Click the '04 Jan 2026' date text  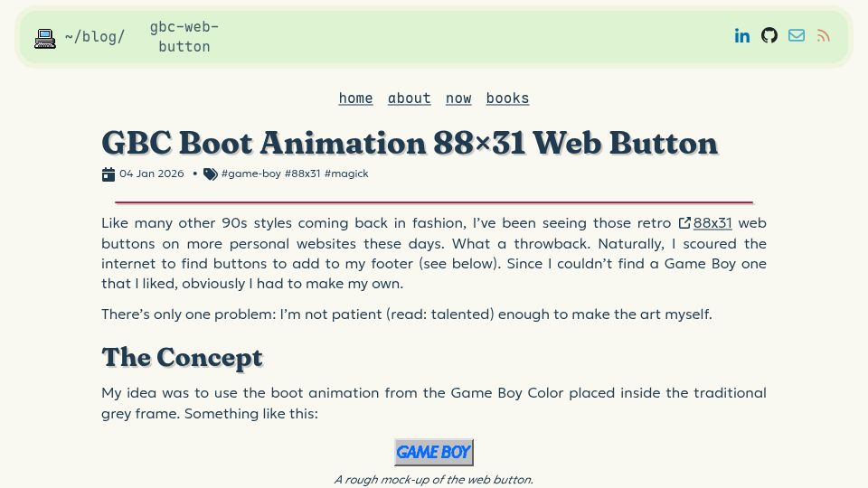tap(152, 174)
